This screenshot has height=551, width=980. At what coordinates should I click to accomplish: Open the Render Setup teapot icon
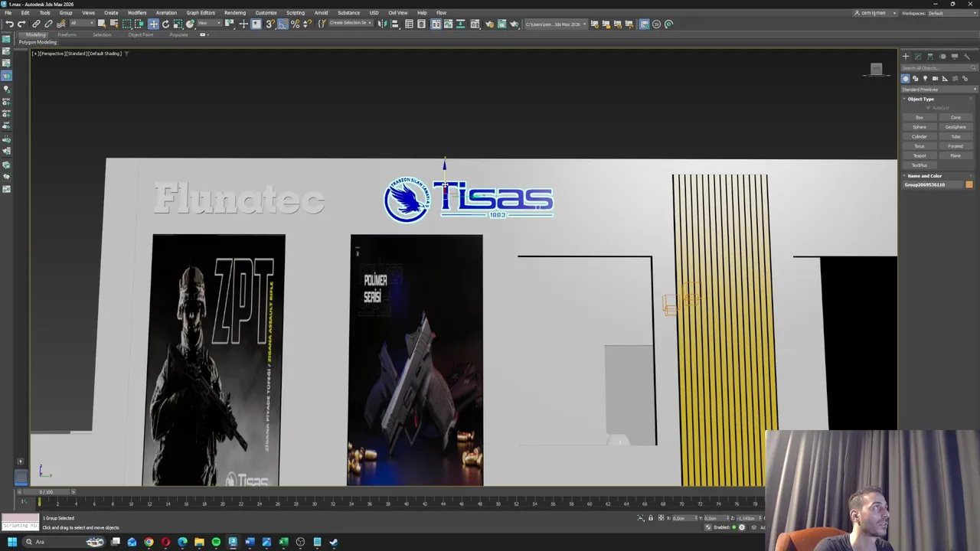(490, 24)
